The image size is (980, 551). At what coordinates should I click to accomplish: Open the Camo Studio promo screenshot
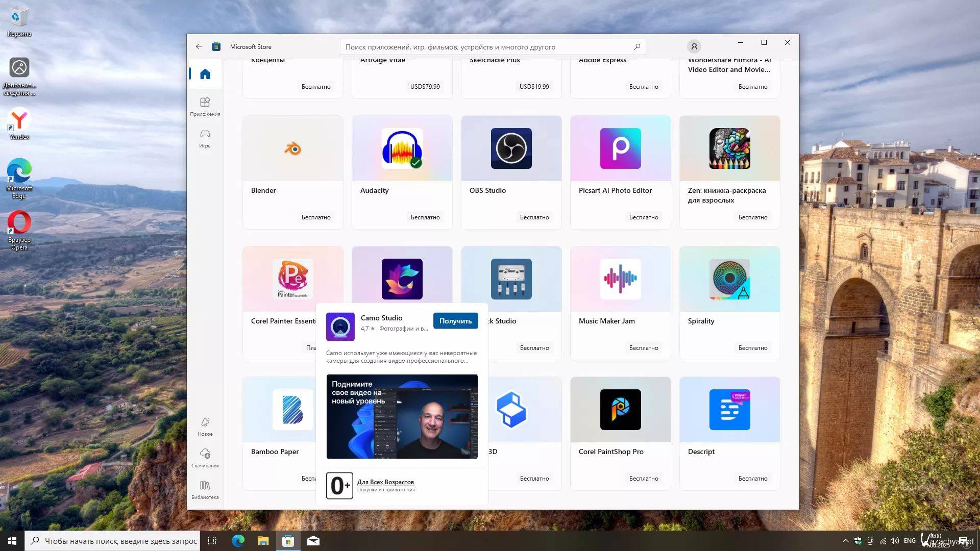click(402, 416)
